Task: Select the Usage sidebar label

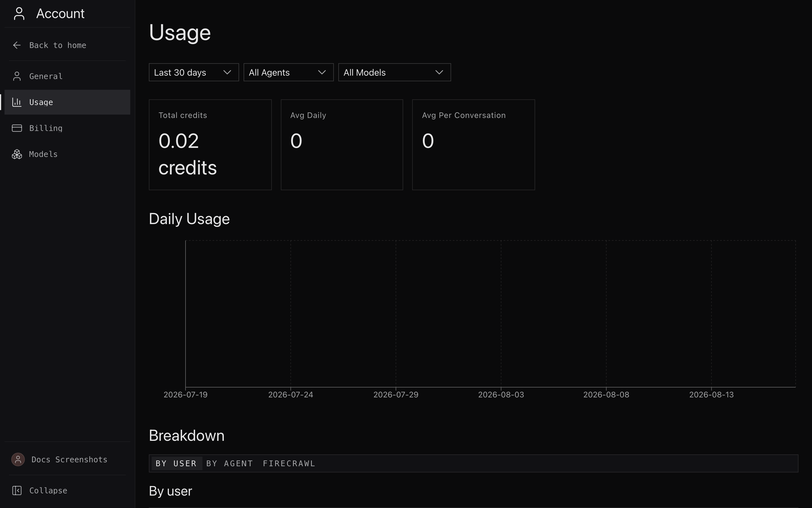Action: (41, 102)
